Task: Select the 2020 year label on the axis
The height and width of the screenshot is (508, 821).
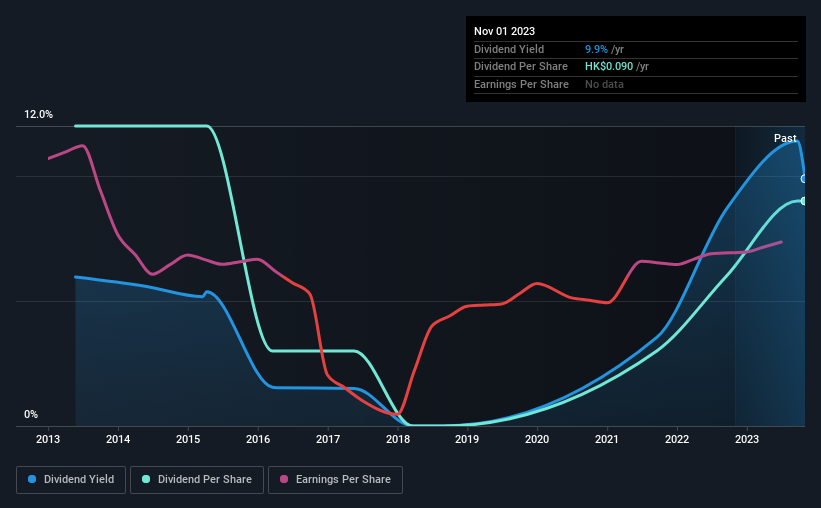Action: pos(537,439)
